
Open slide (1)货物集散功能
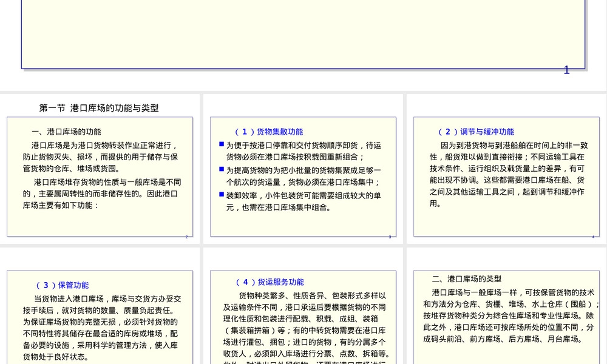pyautogui.click(x=303, y=169)
